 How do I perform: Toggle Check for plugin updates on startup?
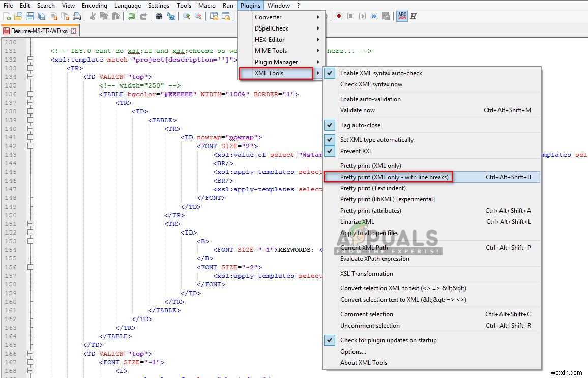coord(432,340)
